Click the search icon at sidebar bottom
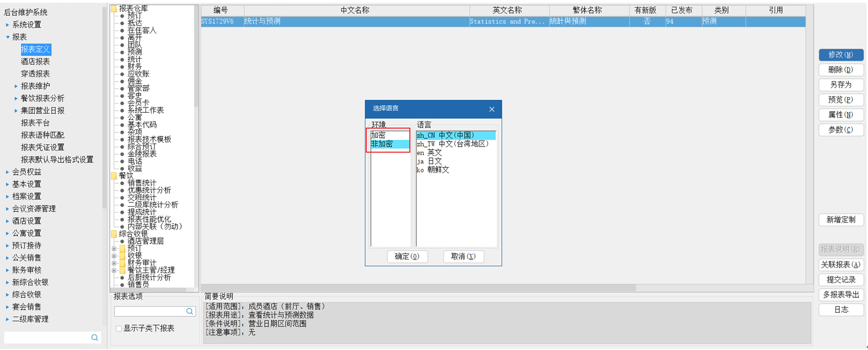The image size is (868, 350). [x=94, y=338]
